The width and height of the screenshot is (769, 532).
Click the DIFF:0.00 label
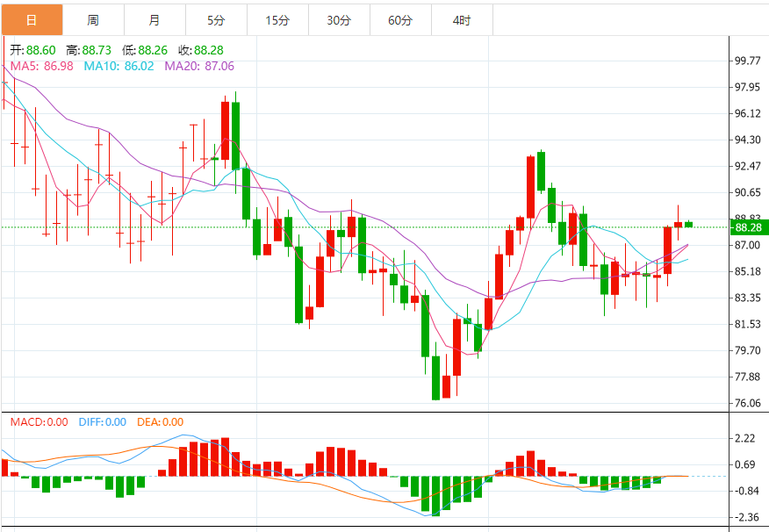pos(103,422)
